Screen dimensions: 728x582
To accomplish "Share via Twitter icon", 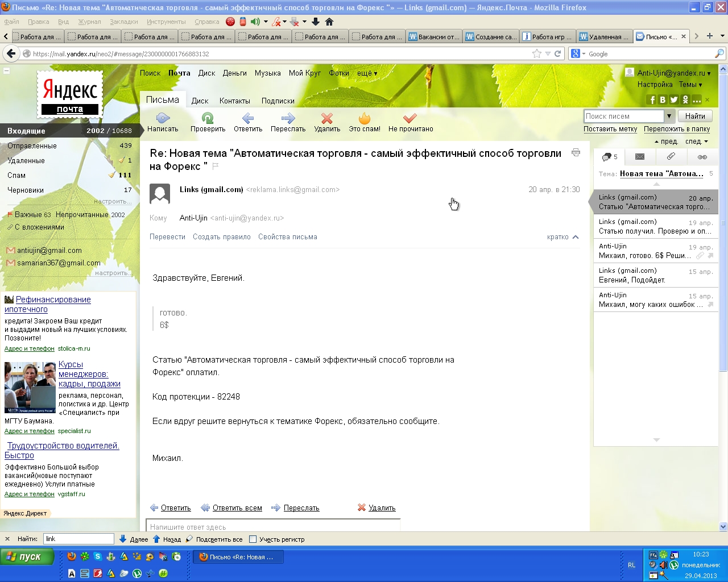I will point(674,99).
